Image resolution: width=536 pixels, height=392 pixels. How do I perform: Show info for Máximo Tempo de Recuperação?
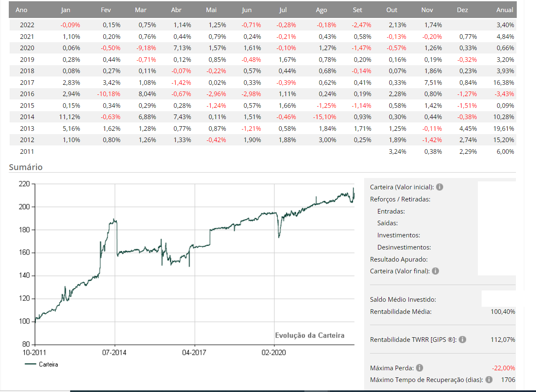[489, 379]
